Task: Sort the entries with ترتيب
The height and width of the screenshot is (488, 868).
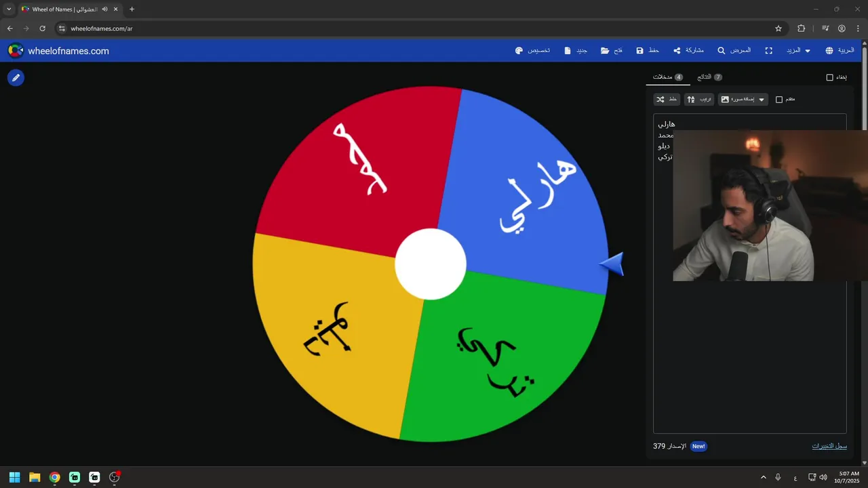Action: coord(699,100)
